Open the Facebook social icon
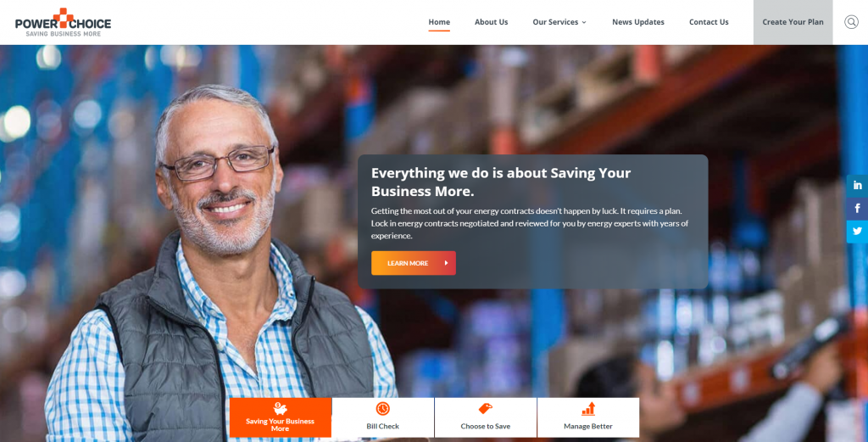 click(857, 208)
